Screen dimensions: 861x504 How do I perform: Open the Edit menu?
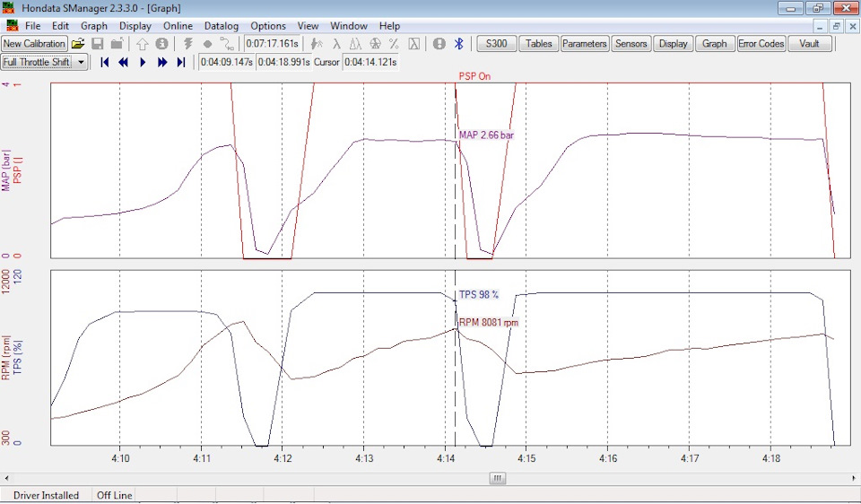60,26
